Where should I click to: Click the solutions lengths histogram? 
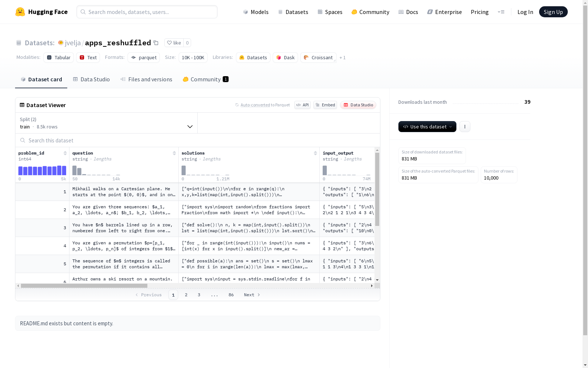[x=205, y=170]
